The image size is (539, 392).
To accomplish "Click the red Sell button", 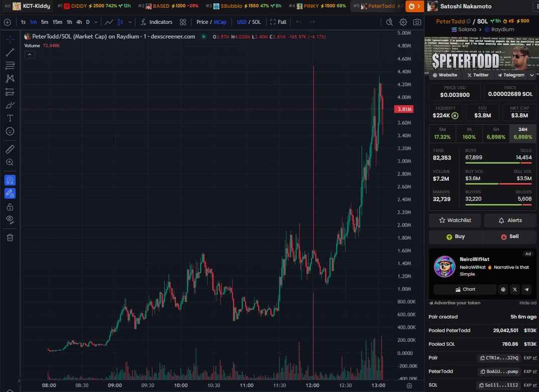I will coord(510,236).
